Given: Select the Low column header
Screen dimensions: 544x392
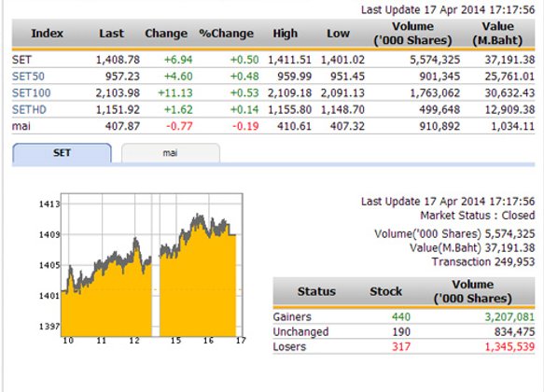Looking at the screenshot, I should click(339, 34).
